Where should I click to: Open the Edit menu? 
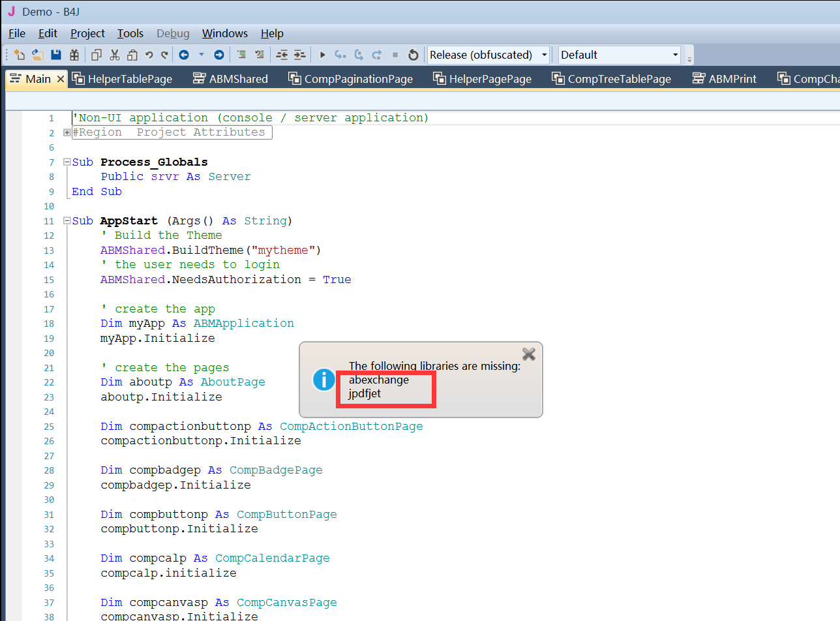coord(48,33)
